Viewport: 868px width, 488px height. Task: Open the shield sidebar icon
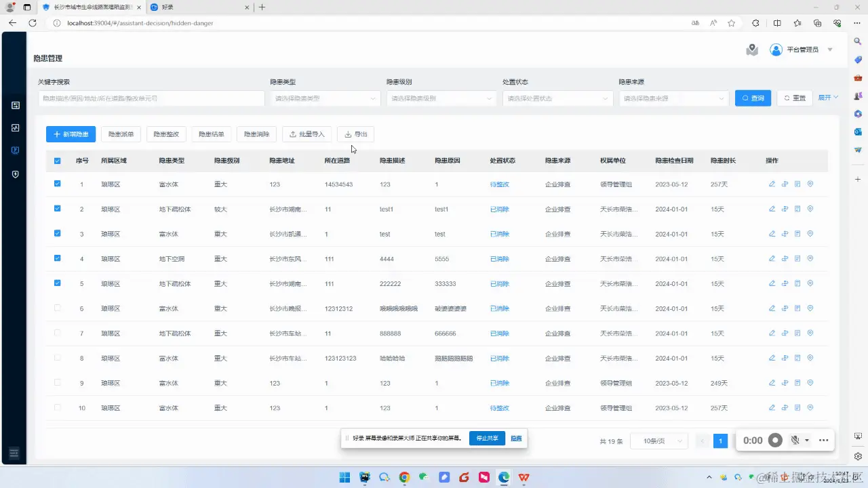(x=16, y=174)
